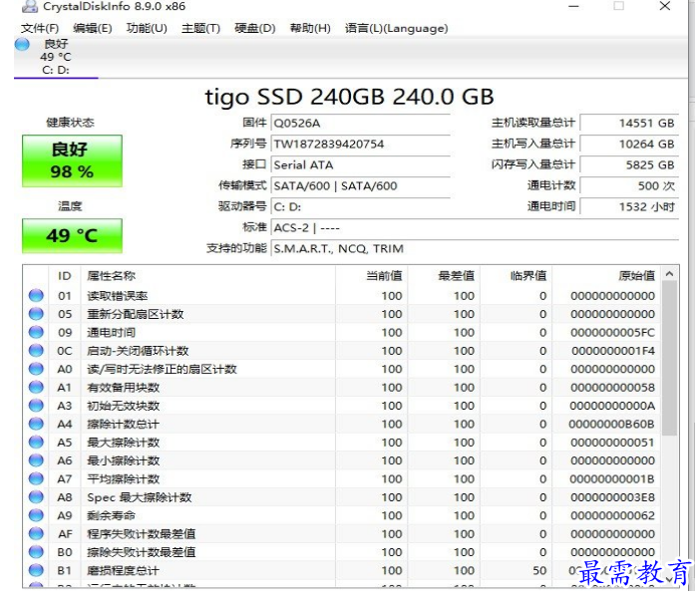This screenshot has width=700, height=604.
Task: Click the features field S.M.A.R.T., NCQ, TRIM
Action: coord(475,248)
